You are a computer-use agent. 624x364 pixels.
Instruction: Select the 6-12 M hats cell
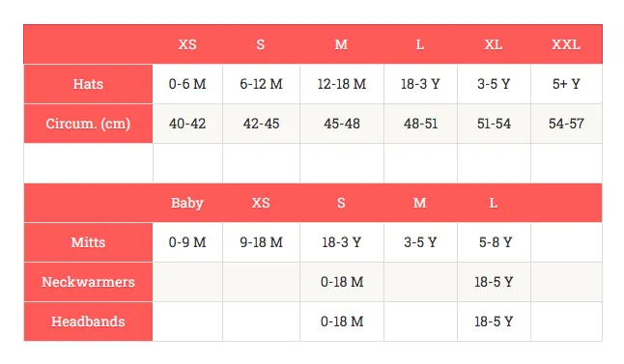(261, 84)
